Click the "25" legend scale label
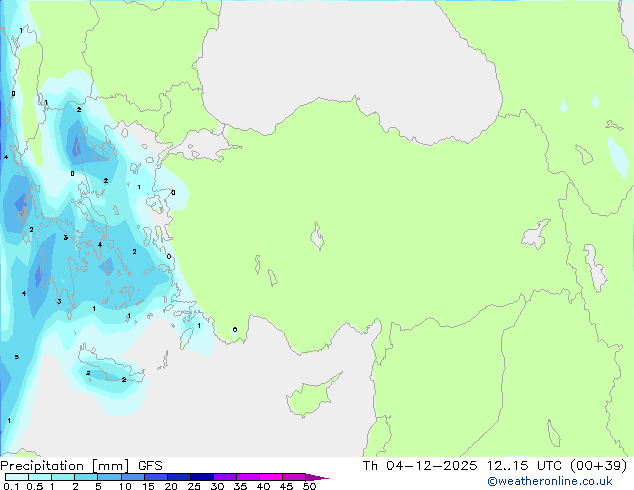This screenshot has width=634, height=490. [194, 486]
